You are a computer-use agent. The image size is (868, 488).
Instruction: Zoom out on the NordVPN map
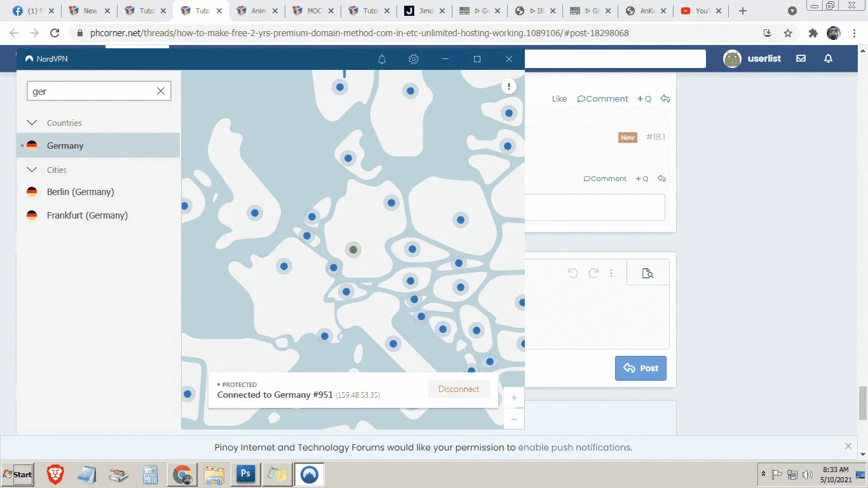click(x=514, y=419)
